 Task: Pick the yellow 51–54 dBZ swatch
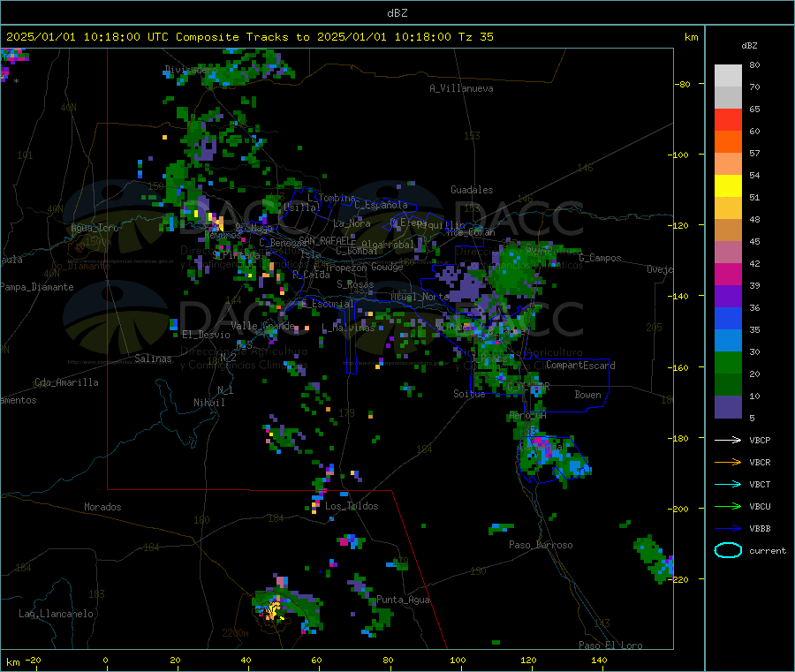click(728, 186)
